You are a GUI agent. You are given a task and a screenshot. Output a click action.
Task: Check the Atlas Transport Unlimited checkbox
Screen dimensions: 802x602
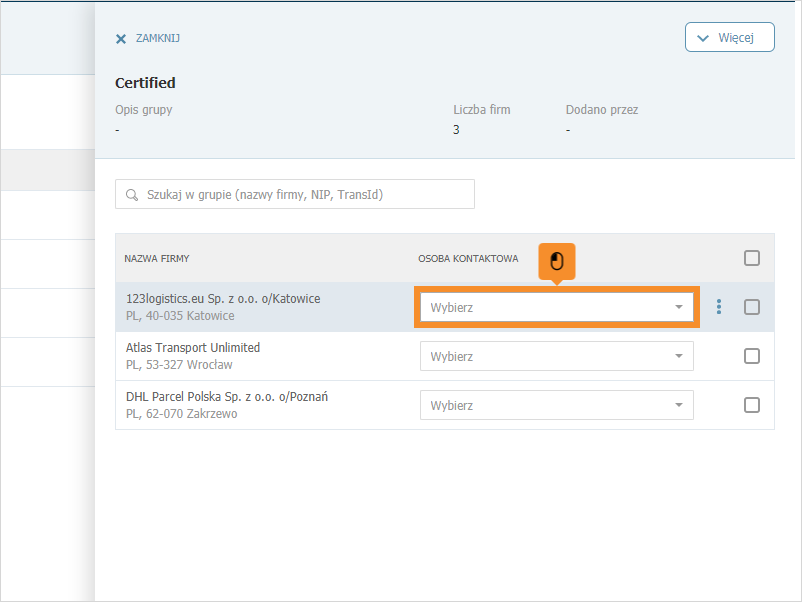pyautogui.click(x=751, y=356)
